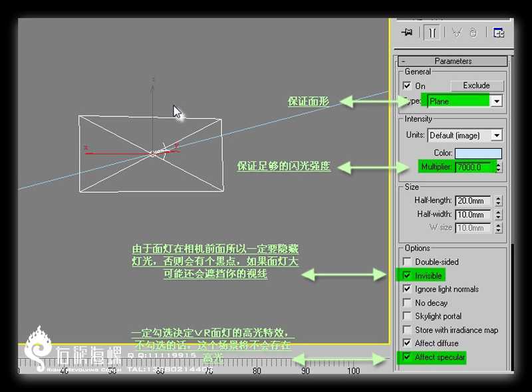Open Configure Modifier Sets icon

pos(498,33)
